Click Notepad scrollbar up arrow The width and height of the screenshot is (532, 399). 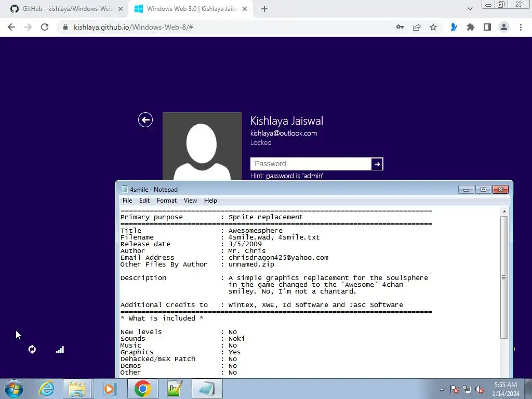pyautogui.click(x=504, y=211)
